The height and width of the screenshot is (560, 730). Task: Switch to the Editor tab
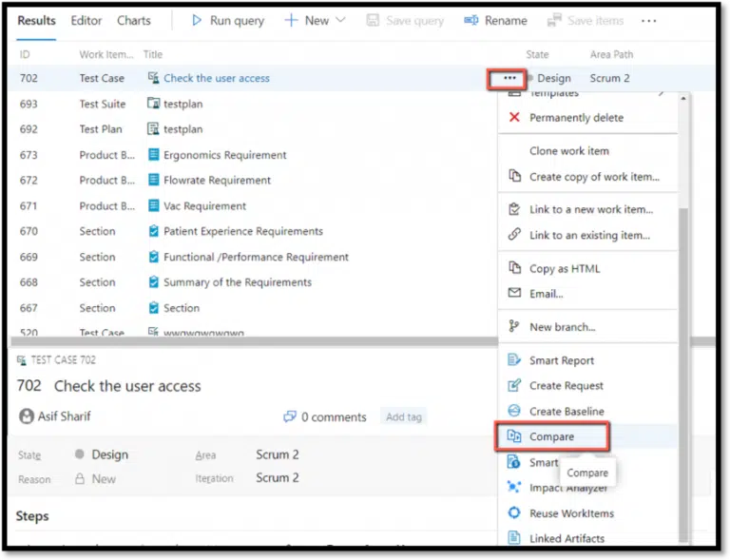[x=86, y=20]
